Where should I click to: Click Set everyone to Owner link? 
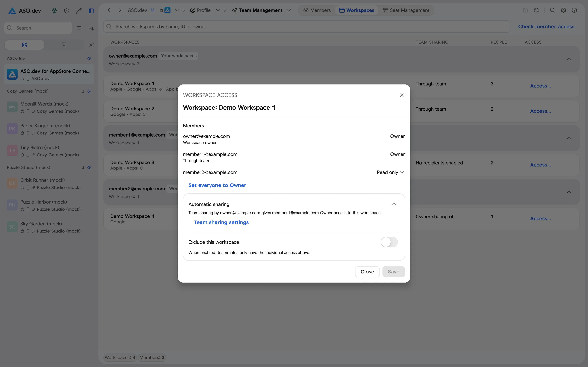click(x=217, y=185)
